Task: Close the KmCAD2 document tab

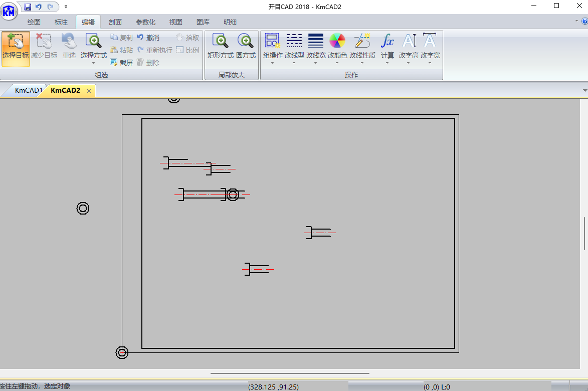Action: tap(89, 91)
